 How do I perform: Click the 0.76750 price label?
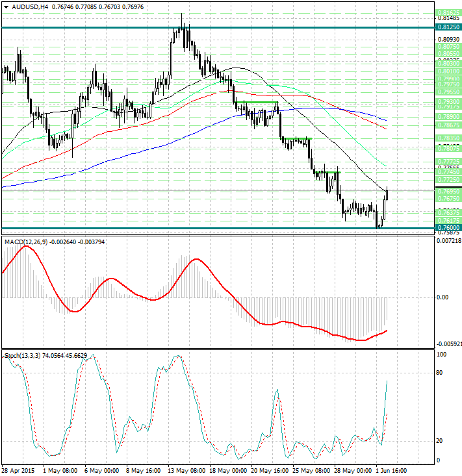coord(448,198)
